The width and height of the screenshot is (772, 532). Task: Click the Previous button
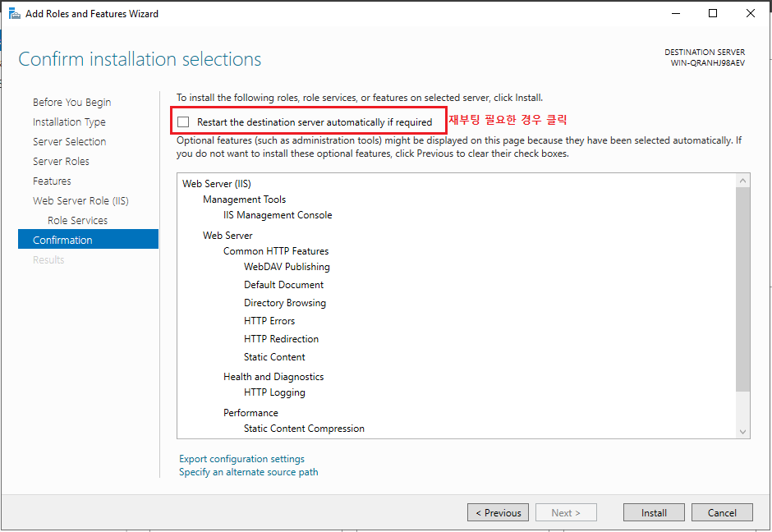[x=498, y=512]
